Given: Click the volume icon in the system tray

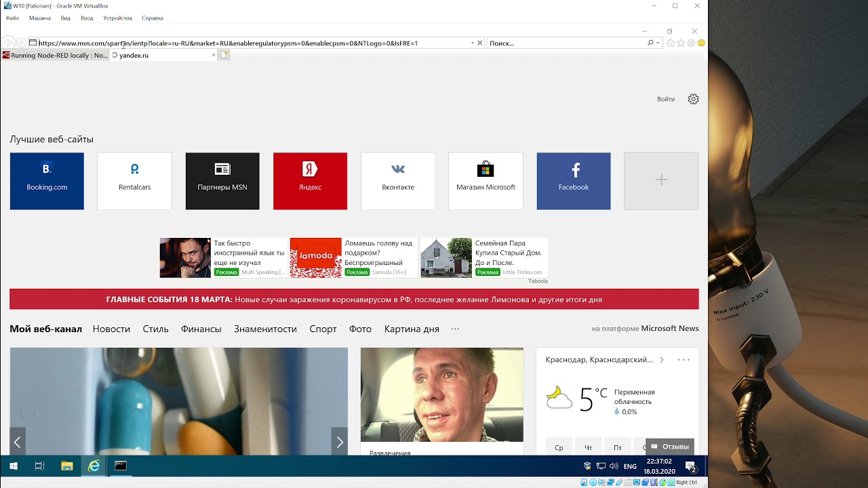Looking at the screenshot, I should [614, 466].
